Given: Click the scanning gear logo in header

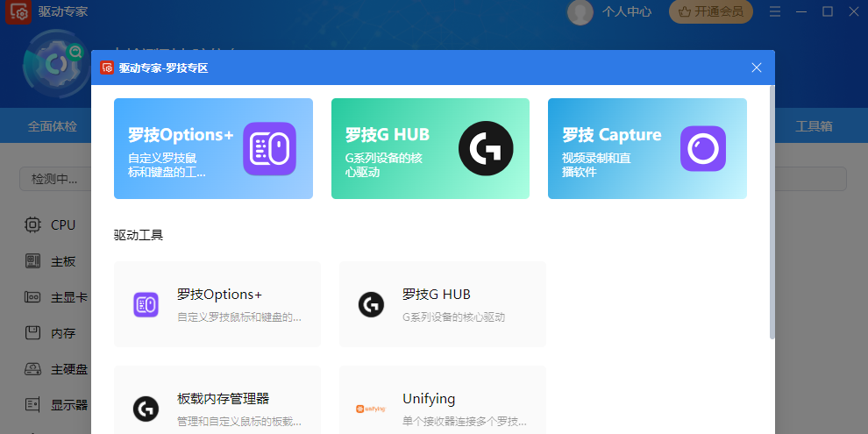Looking at the screenshot, I should 54,65.
